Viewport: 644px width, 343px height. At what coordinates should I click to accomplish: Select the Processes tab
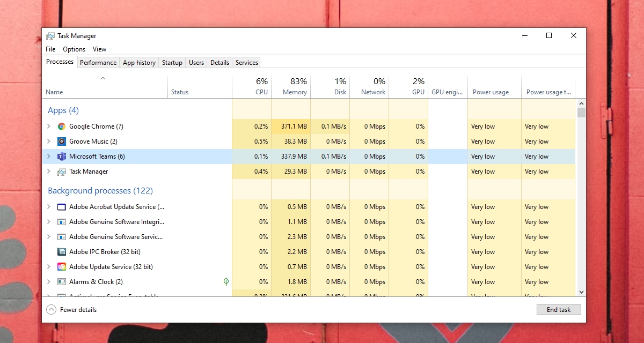click(x=60, y=62)
